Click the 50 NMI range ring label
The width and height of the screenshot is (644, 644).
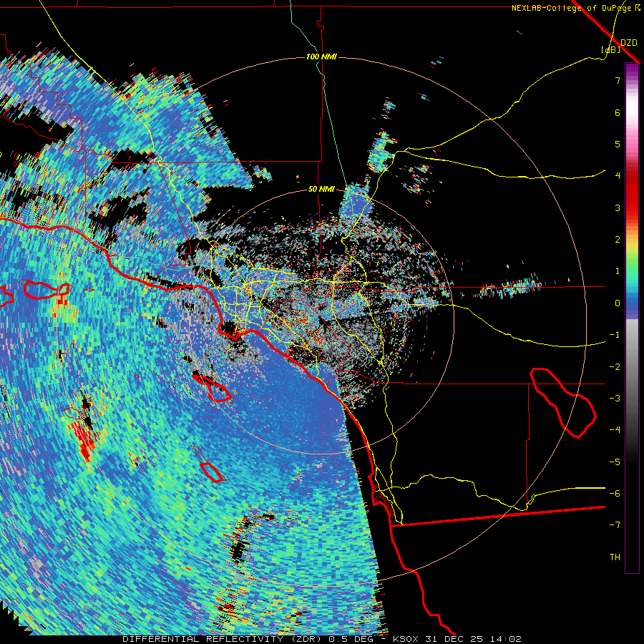pyautogui.click(x=321, y=190)
